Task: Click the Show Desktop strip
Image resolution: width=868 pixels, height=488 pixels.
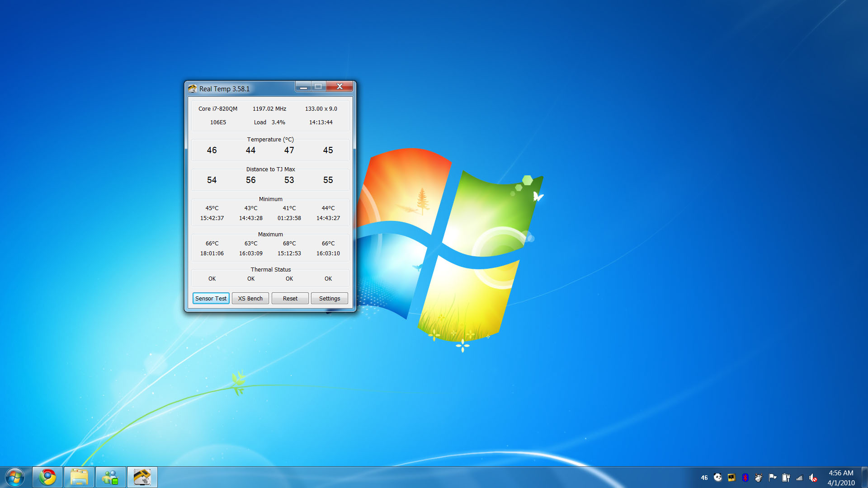Action: coord(864,477)
